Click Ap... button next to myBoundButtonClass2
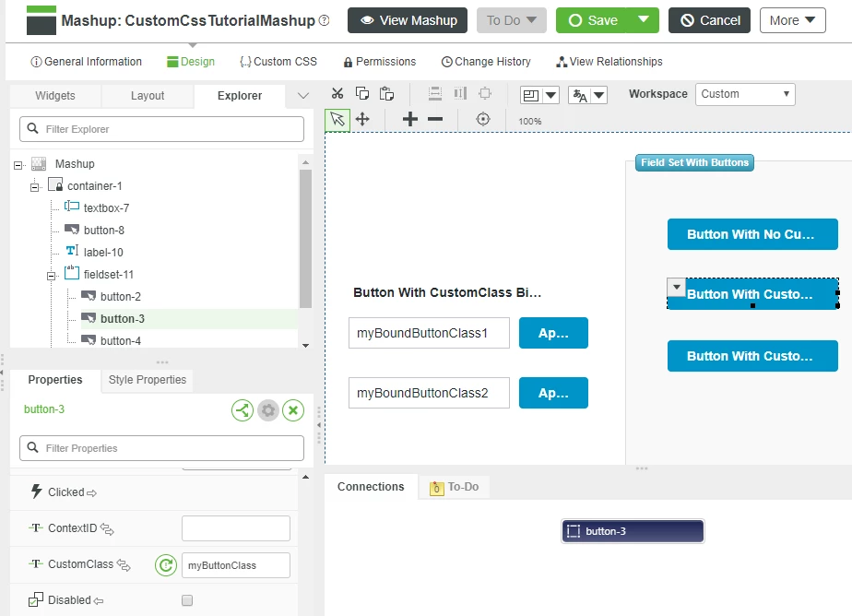The width and height of the screenshot is (852, 616). [553, 393]
